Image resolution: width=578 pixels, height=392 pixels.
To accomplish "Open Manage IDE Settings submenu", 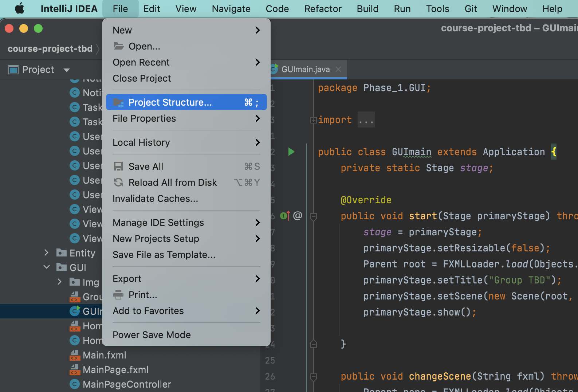I will click(x=186, y=223).
